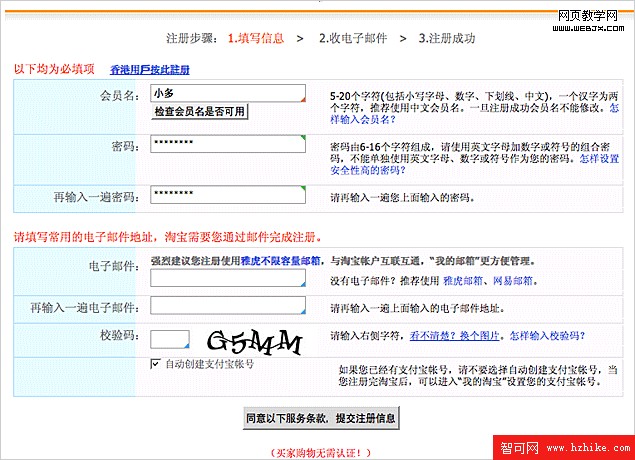Image resolution: width=635 pixels, height=460 pixels.
Task: Click the 香港用戶按此註冊 link
Action: pos(150,70)
